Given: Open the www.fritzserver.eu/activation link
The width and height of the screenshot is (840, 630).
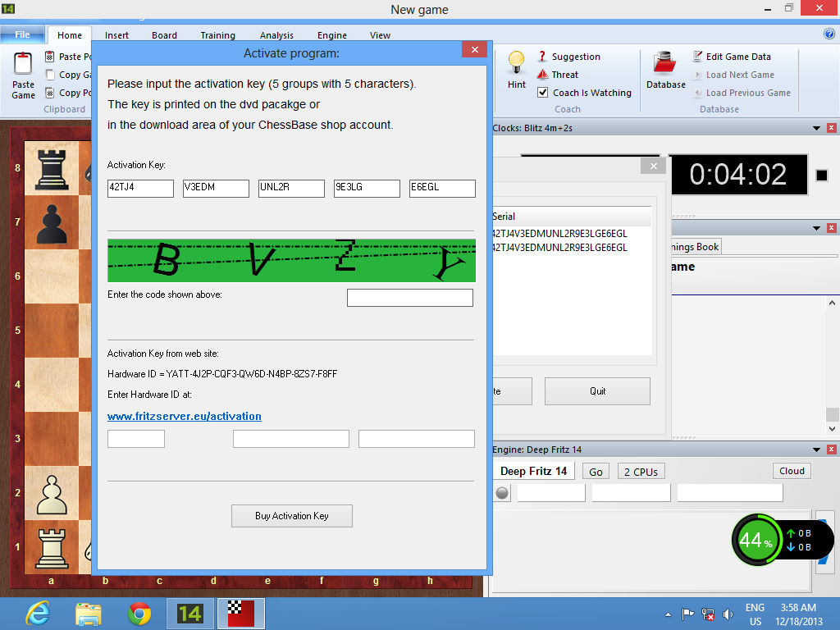Looking at the screenshot, I should pos(185,416).
